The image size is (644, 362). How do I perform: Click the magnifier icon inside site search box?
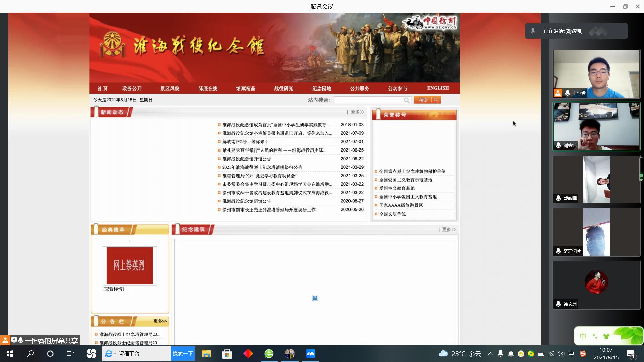[x=406, y=100]
